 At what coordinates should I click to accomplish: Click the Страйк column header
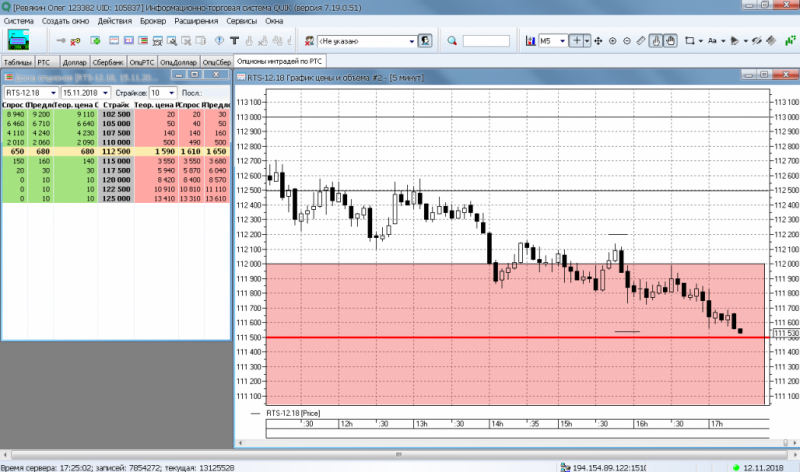click(x=116, y=105)
